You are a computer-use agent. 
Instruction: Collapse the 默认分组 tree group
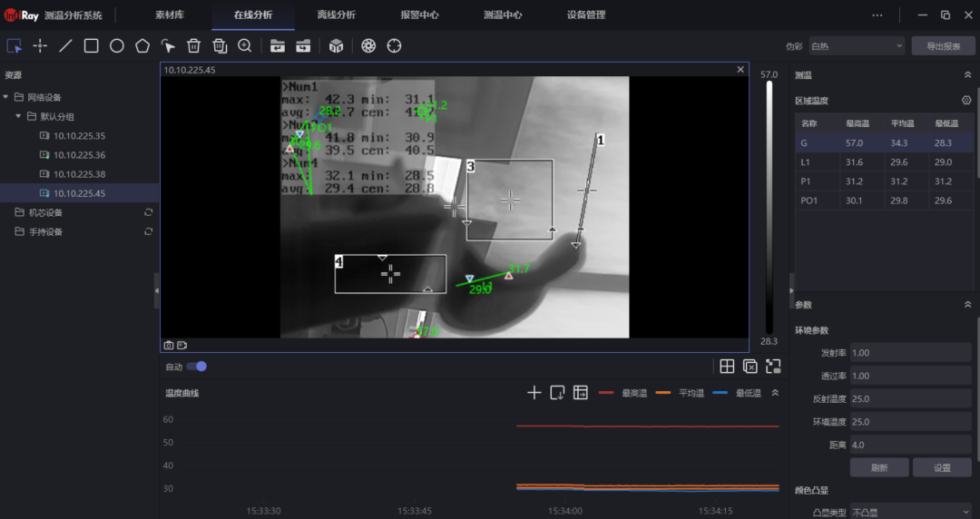(19, 116)
